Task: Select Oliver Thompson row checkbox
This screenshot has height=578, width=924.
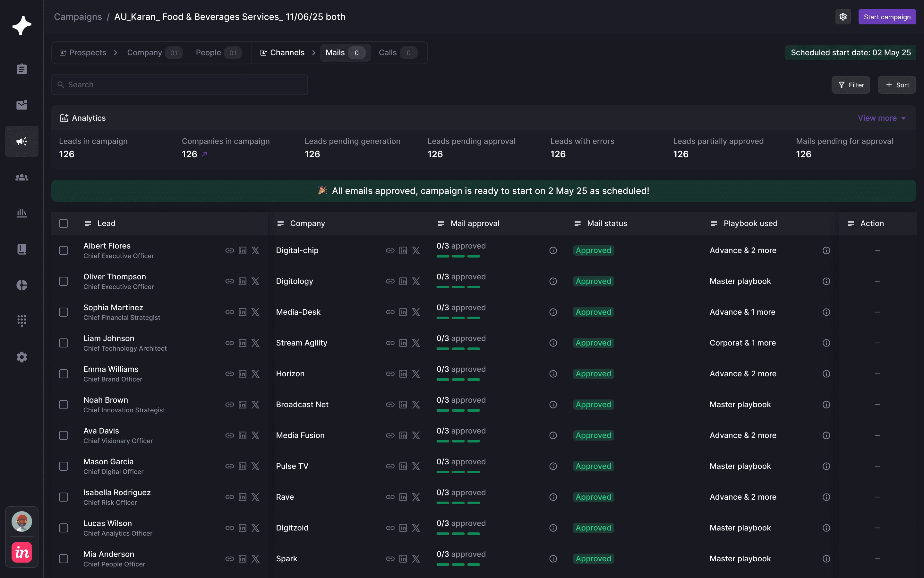Action: tap(64, 281)
